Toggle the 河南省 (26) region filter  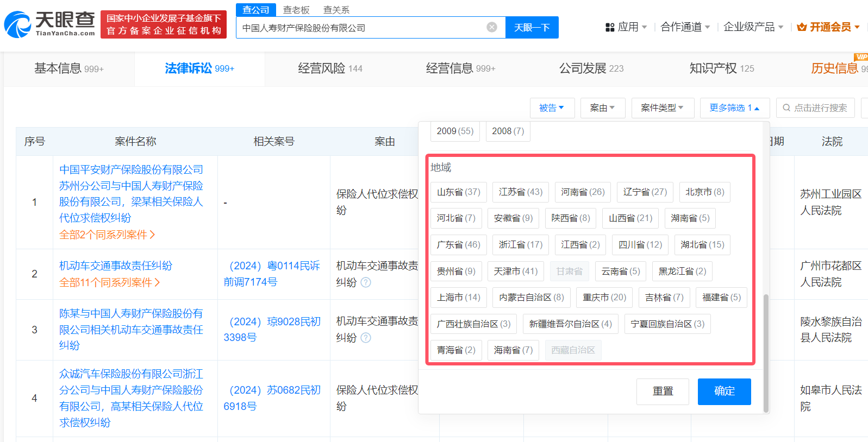(x=583, y=192)
